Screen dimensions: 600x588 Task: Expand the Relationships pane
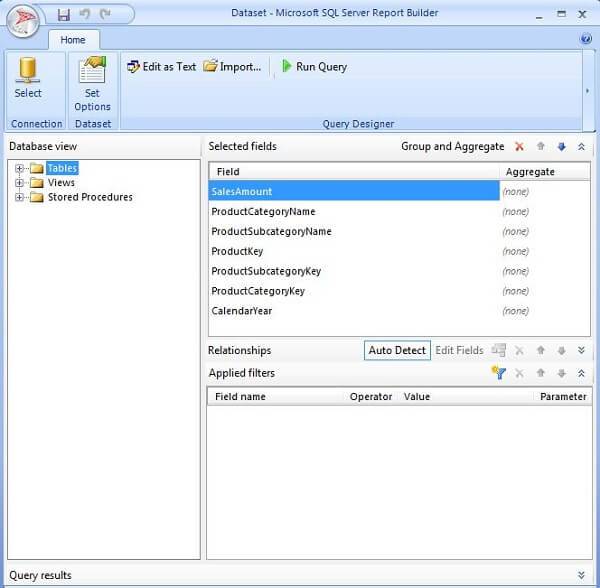click(581, 350)
